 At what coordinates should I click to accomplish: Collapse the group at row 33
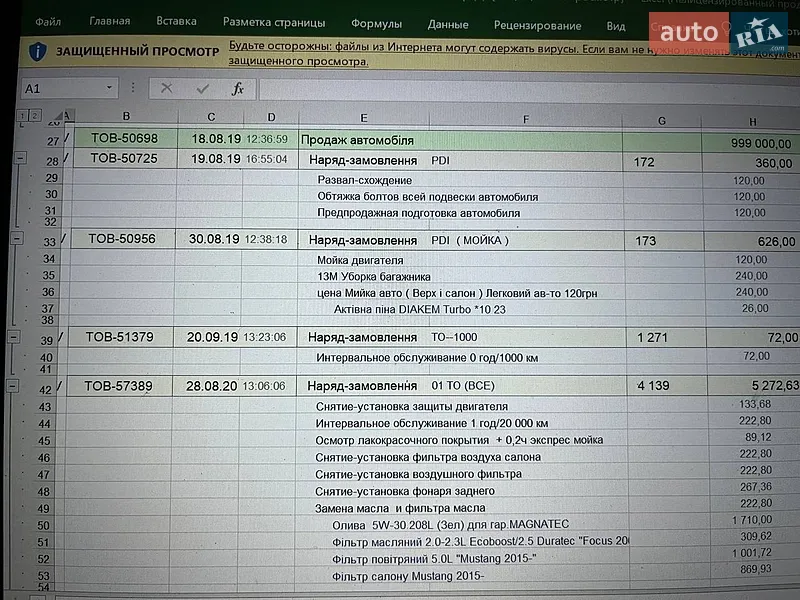17,238
